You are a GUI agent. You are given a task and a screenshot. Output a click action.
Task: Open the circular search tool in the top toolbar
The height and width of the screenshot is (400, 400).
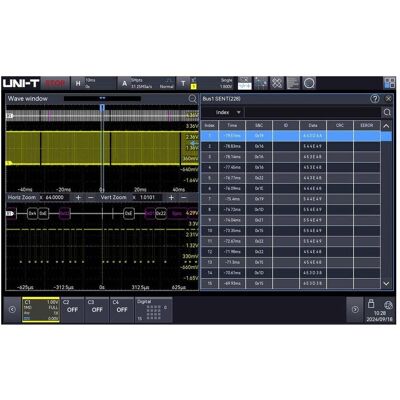pyautogui.click(x=309, y=83)
